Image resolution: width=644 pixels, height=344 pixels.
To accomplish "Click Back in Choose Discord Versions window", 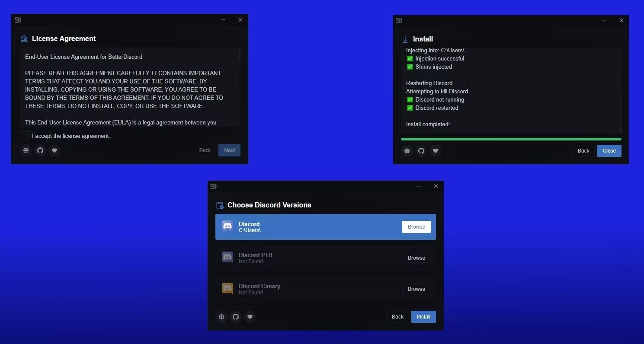I will pyautogui.click(x=397, y=317).
